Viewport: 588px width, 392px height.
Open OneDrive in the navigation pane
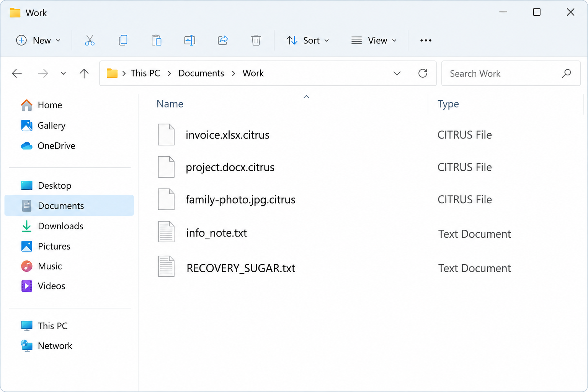coord(69,145)
